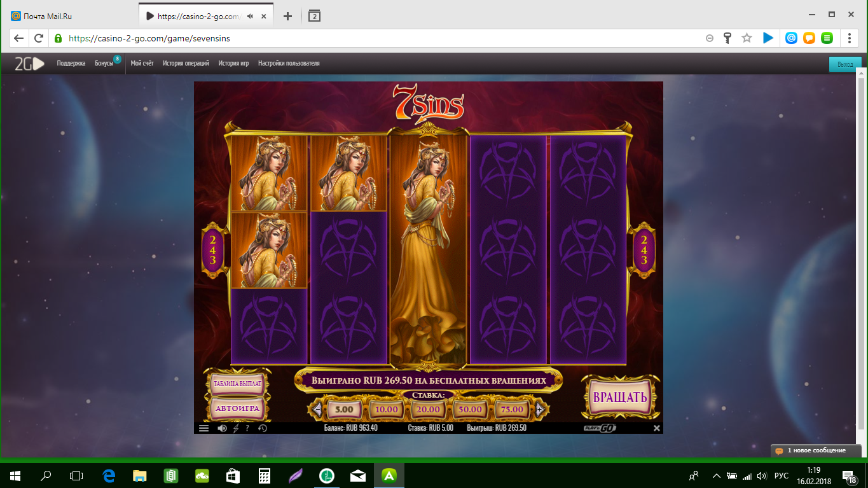Image resolution: width=868 pixels, height=488 pixels.
Task: Click the zoom-out indicator in address bar
Action: click(710, 38)
